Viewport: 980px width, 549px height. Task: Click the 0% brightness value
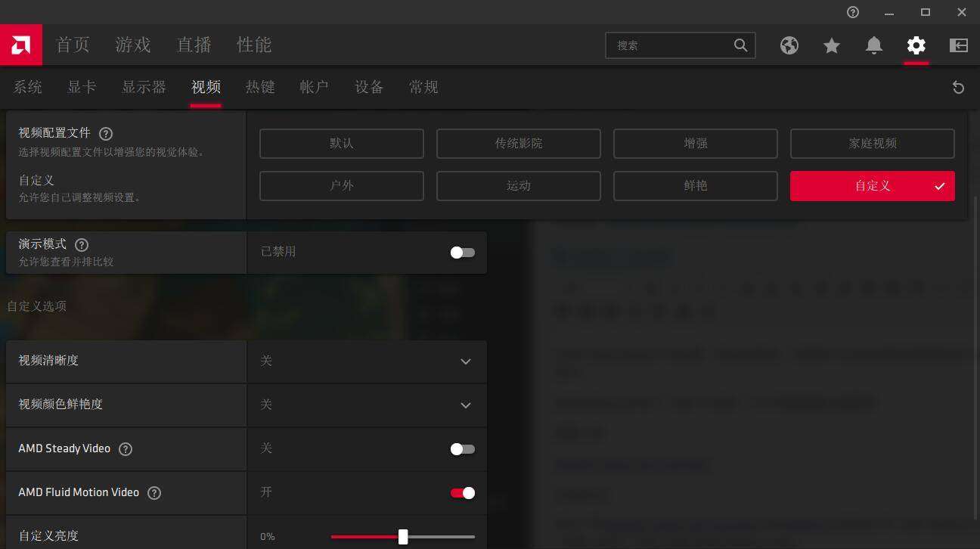(268, 537)
